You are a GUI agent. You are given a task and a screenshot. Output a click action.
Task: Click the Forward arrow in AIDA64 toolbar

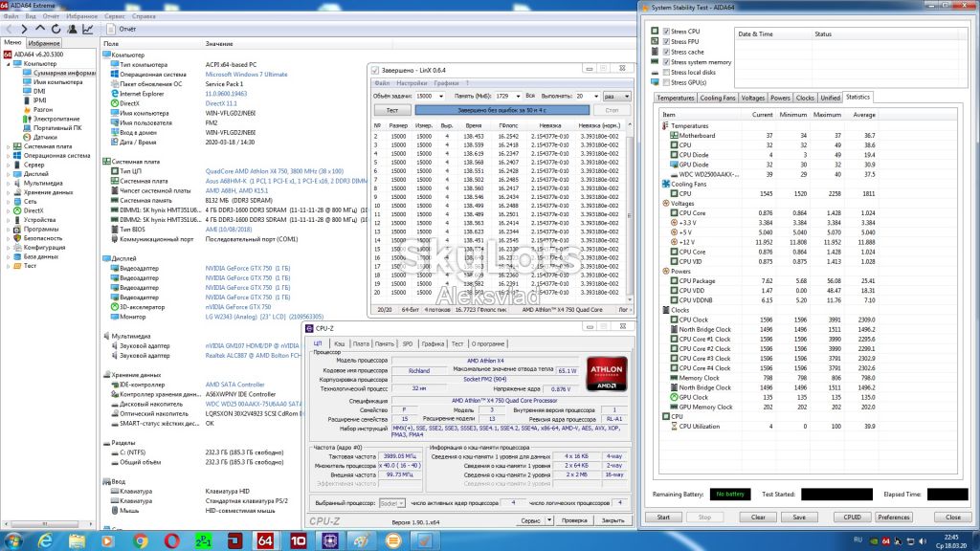click(x=24, y=29)
